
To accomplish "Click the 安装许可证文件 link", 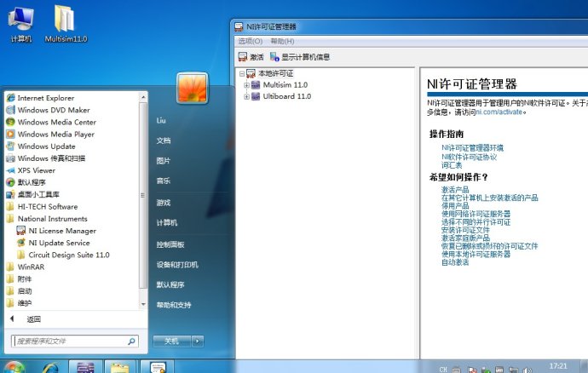I will coord(465,230).
